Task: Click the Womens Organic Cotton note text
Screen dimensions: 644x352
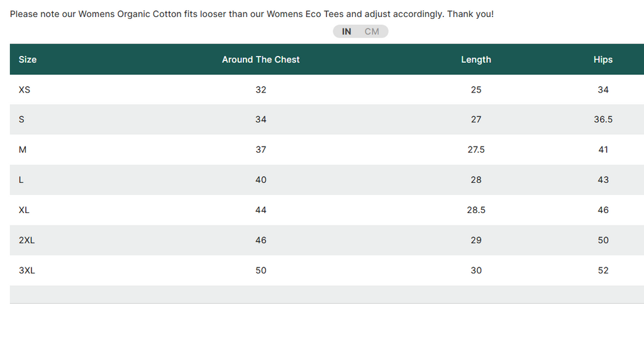Action: tap(252, 14)
